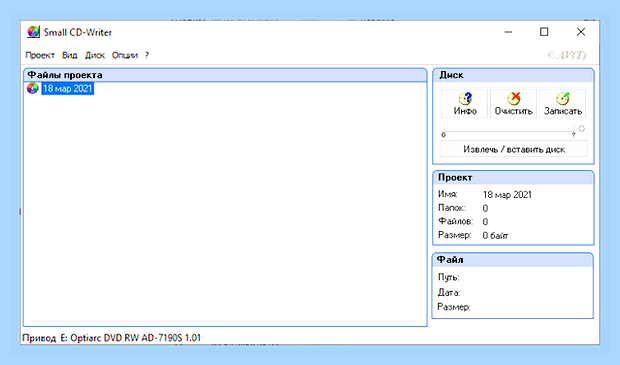Click the Размер: label in Файл panel
The image size is (620, 365).
tap(454, 307)
